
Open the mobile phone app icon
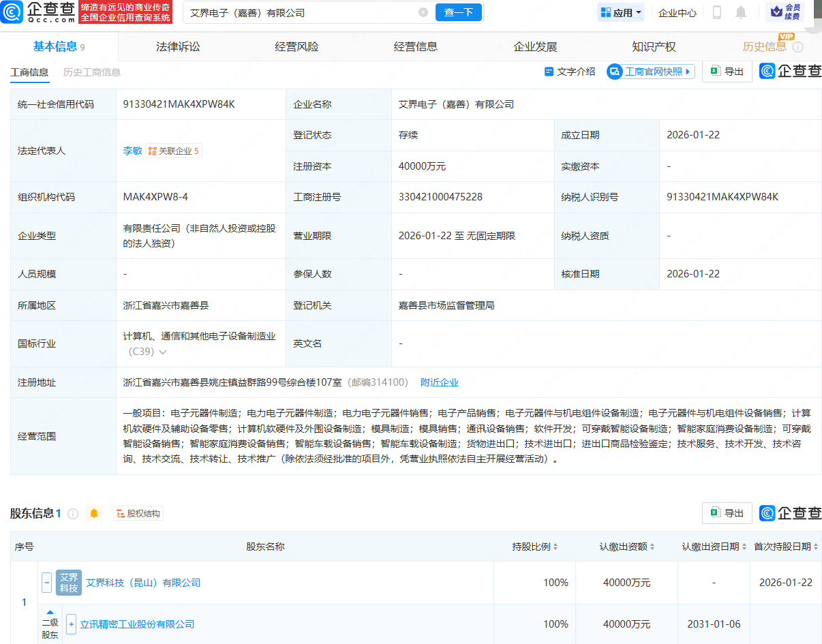[x=716, y=12]
